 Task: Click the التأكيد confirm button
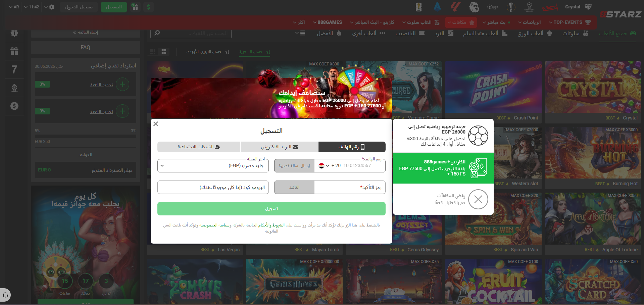pos(294,187)
